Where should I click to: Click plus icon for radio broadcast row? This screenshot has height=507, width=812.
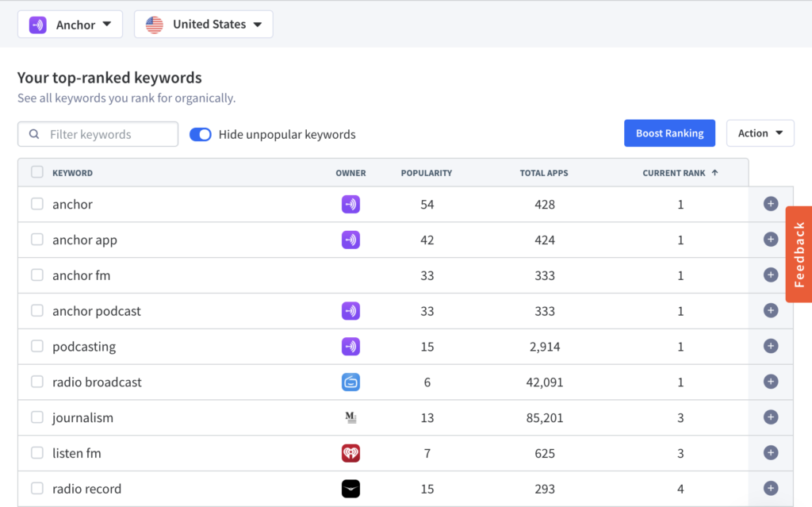[x=771, y=382]
